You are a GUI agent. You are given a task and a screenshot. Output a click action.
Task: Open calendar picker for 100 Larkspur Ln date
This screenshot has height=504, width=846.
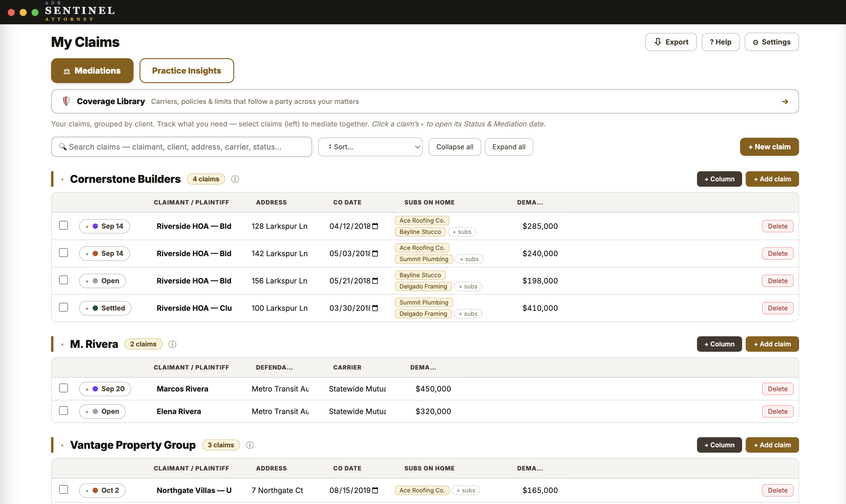coord(375,308)
